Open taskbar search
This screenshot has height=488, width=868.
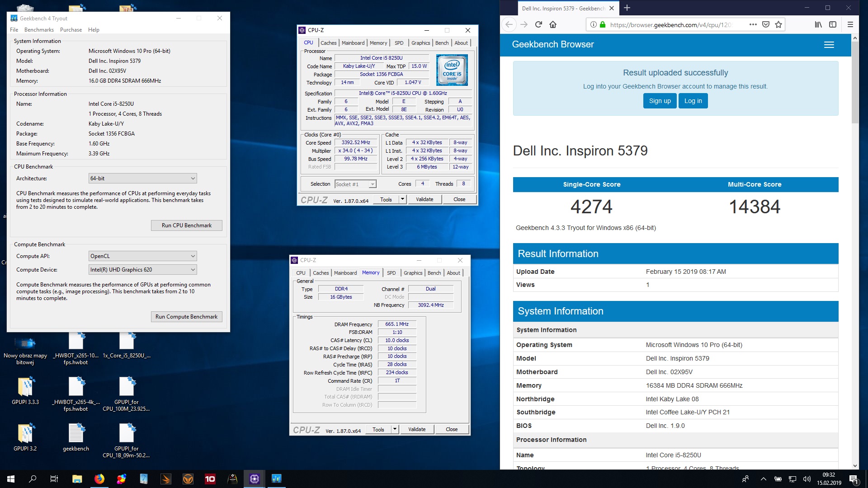[x=33, y=479]
